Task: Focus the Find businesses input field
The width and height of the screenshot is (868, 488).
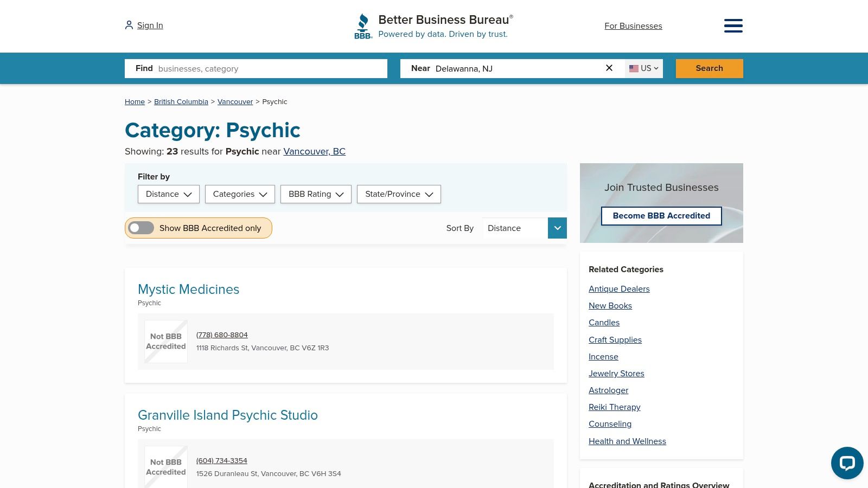Action: pos(256,68)
